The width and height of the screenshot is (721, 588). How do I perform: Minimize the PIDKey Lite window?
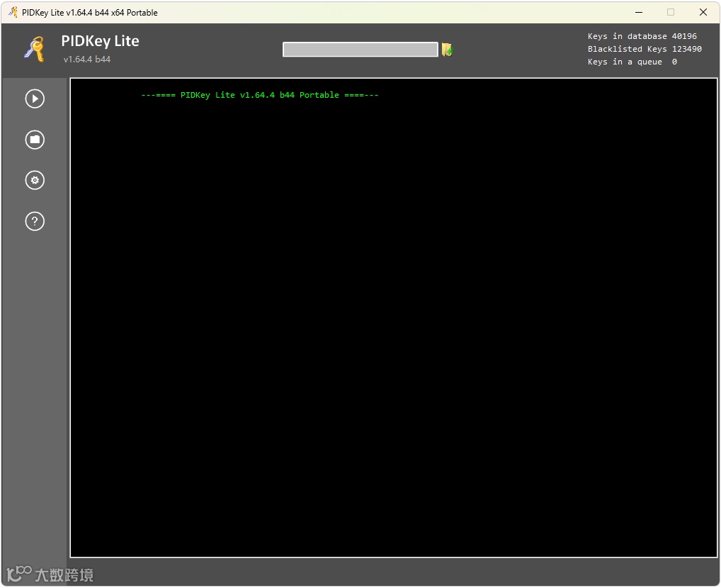(639, 13)
